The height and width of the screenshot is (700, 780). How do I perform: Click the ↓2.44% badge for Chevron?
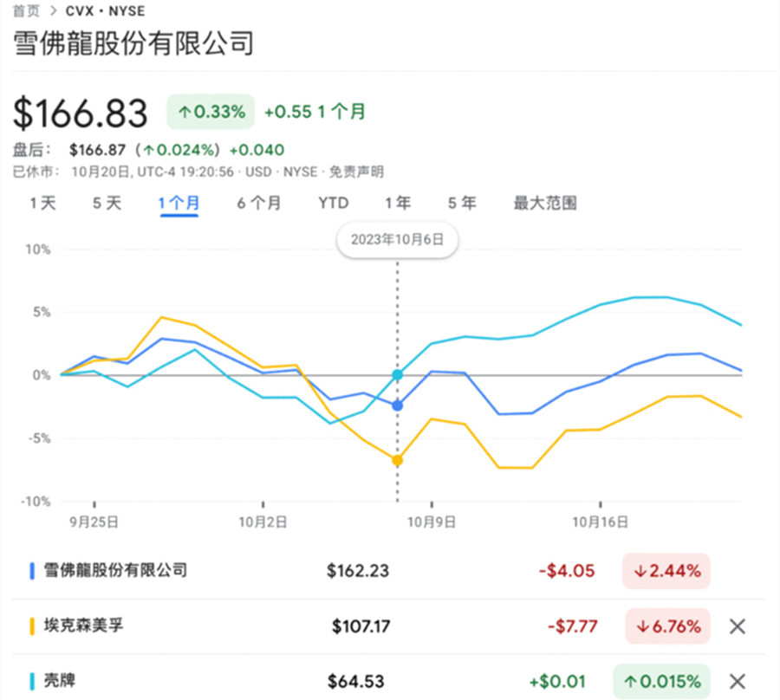coord(666,571)
